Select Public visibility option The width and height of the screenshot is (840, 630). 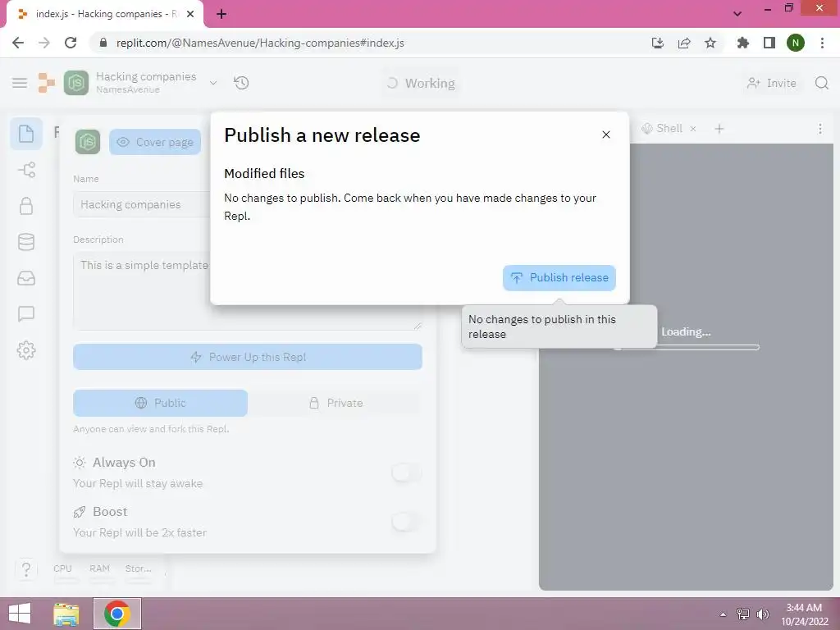(x=160, y=403)
